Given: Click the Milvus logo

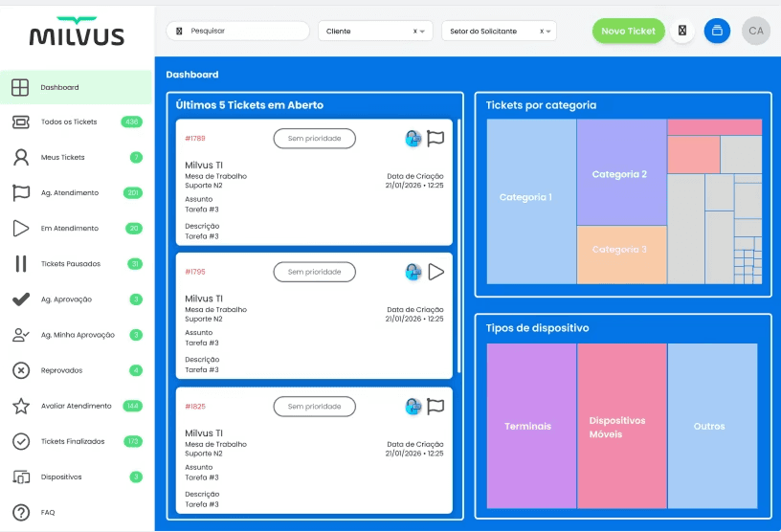Looking at the screenshot, I should [x=77, y=32].
